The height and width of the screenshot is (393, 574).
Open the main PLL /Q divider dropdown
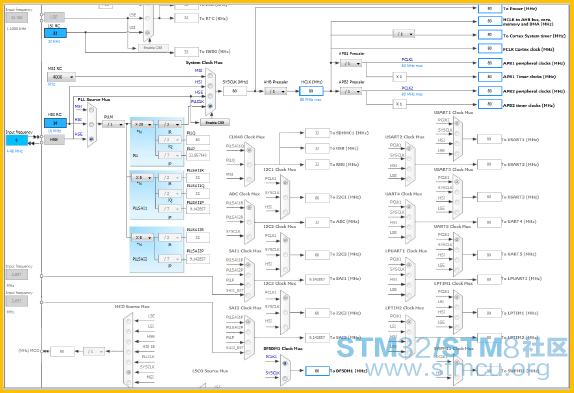click(170, 140)
